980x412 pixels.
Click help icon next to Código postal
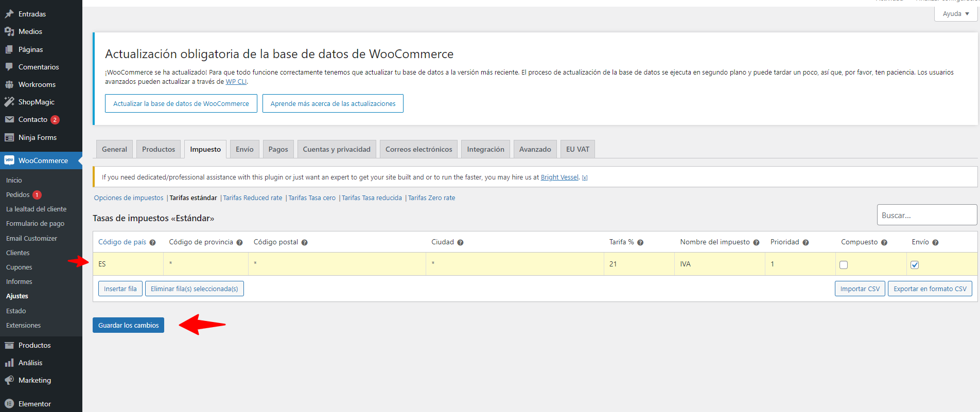pyautogui.click(x=304, y=243)
